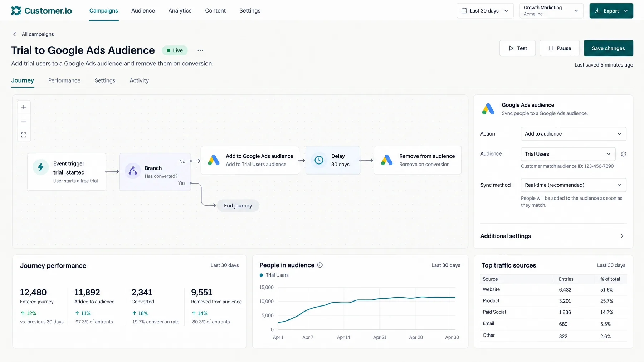Click the back arrow to All campaigns
644x362 pixels.
(15, 34)
